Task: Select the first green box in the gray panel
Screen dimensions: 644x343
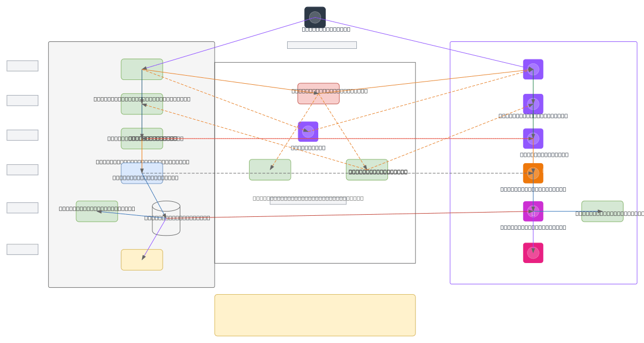Action: (142, 69)
